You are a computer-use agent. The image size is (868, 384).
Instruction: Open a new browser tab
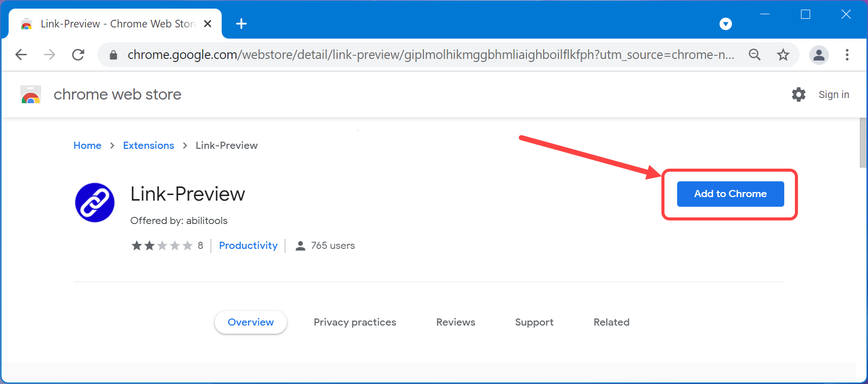point(242,24)
